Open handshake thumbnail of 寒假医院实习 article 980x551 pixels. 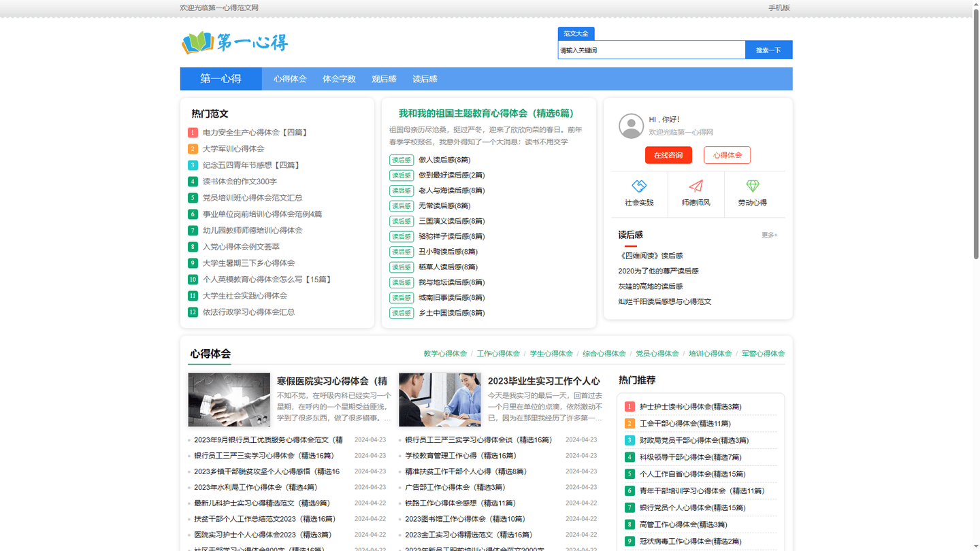point(229,400)
